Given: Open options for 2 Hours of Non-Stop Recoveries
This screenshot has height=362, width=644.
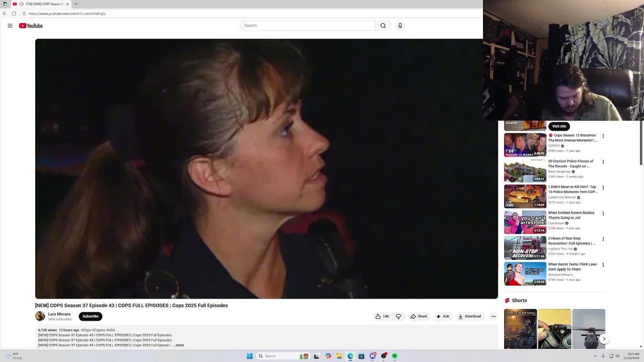Looking at the screenshot, I should tap(603, 239).
